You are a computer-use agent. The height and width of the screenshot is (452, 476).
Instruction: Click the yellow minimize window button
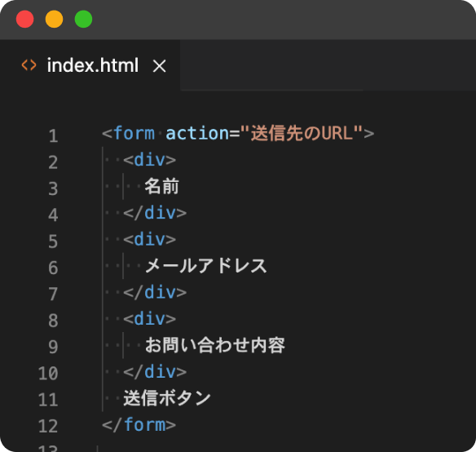point(54,19)
